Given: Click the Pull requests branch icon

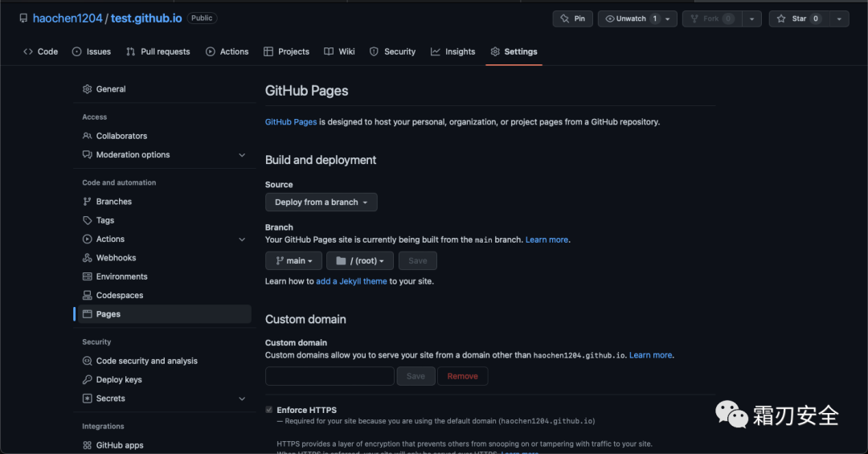Looking at the screenshot, I should click(x=131, y=51).
